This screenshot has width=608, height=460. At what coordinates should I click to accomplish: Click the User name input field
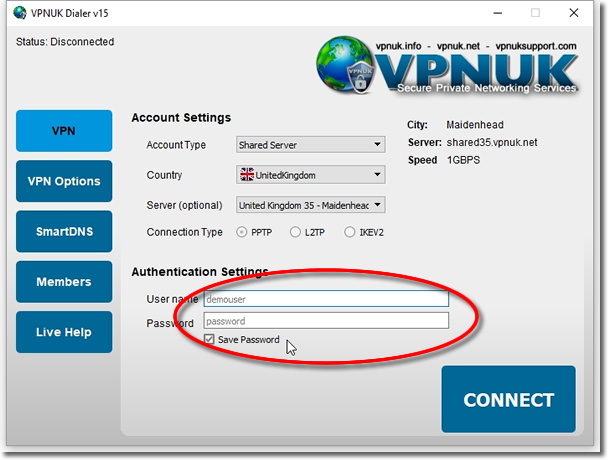326,299
